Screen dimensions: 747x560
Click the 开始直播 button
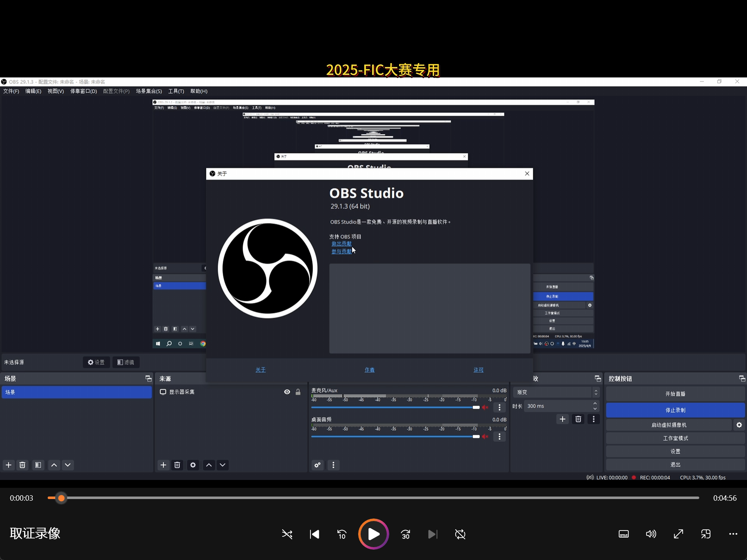pyautogui.click(x=675, y=394)
